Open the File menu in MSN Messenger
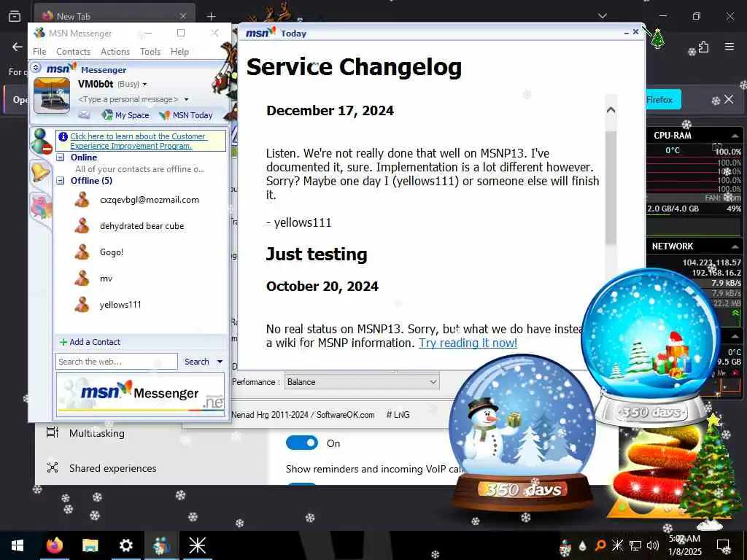The height and width of the screenshot is (560, 747). click(39, 52)
